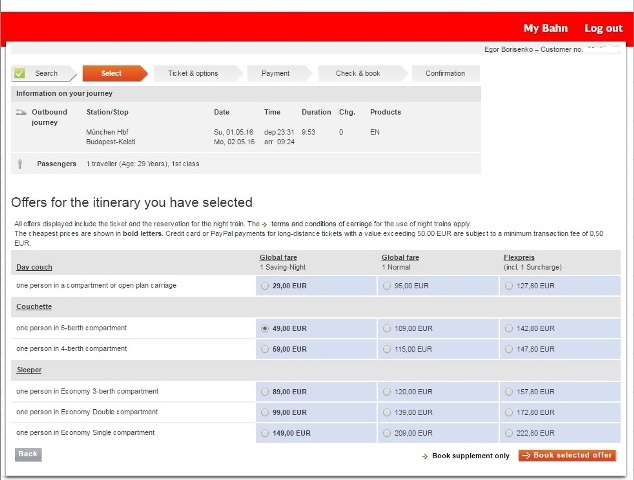
Task: Click the dep 23:31 departure time
Action: click(x=279, y=132)
